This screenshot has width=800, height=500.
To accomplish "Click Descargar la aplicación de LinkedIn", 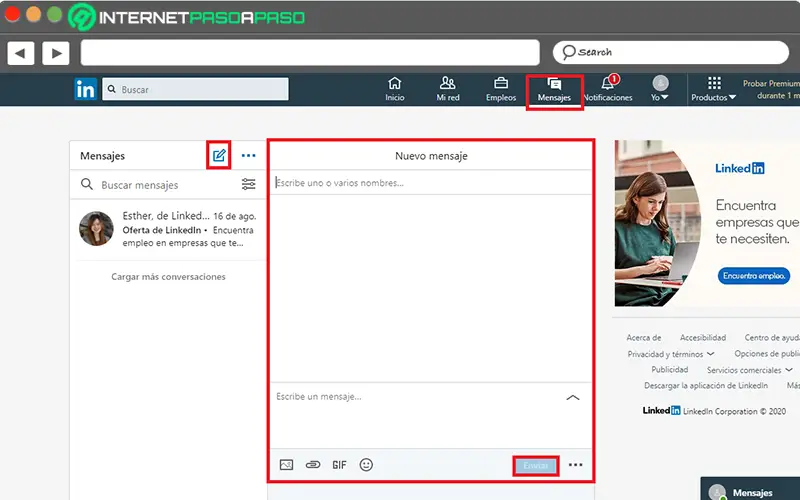I will [706, 386].
